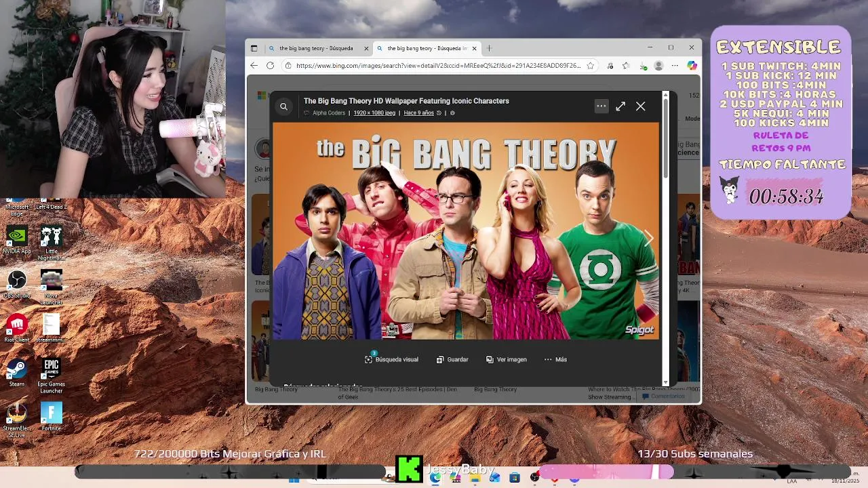Image resolution: width=868 pixels, height=488 pixels.
Task: Close the image detail viewer
Action: 641,106
